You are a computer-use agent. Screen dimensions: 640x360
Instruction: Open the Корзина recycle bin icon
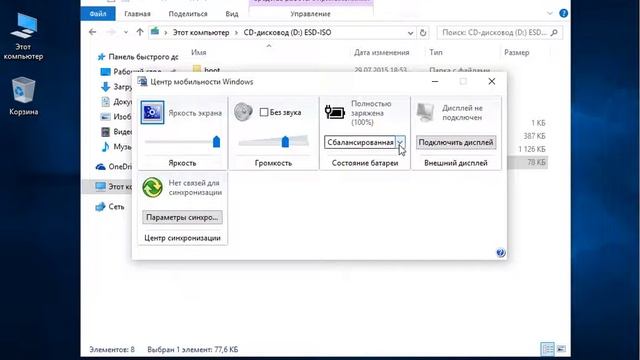[23, 96]
